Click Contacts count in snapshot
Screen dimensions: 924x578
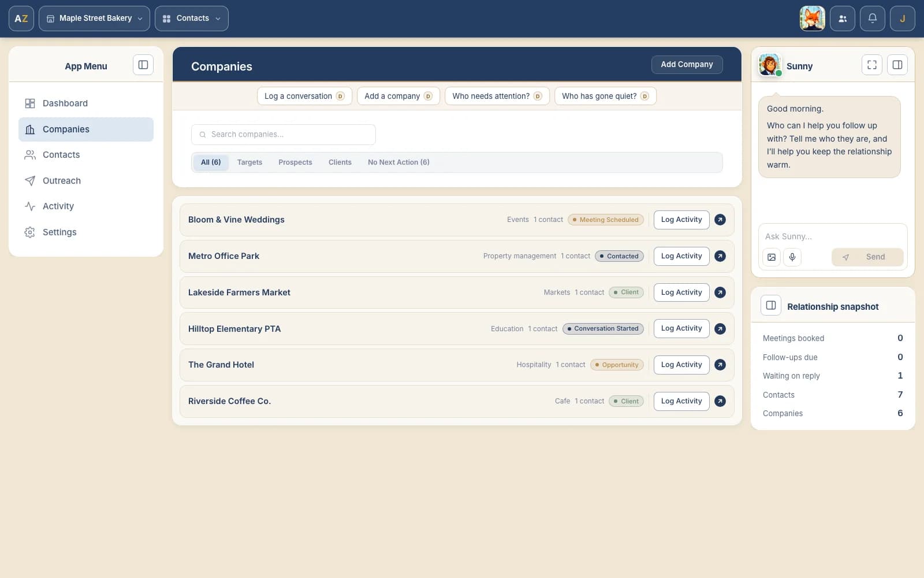pos(900,395)
